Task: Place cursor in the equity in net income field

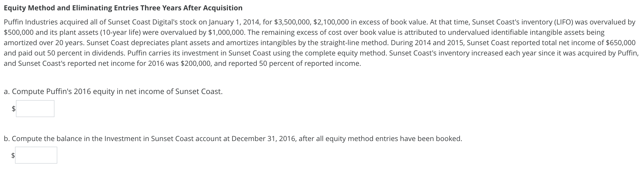Action: (35, 109)
